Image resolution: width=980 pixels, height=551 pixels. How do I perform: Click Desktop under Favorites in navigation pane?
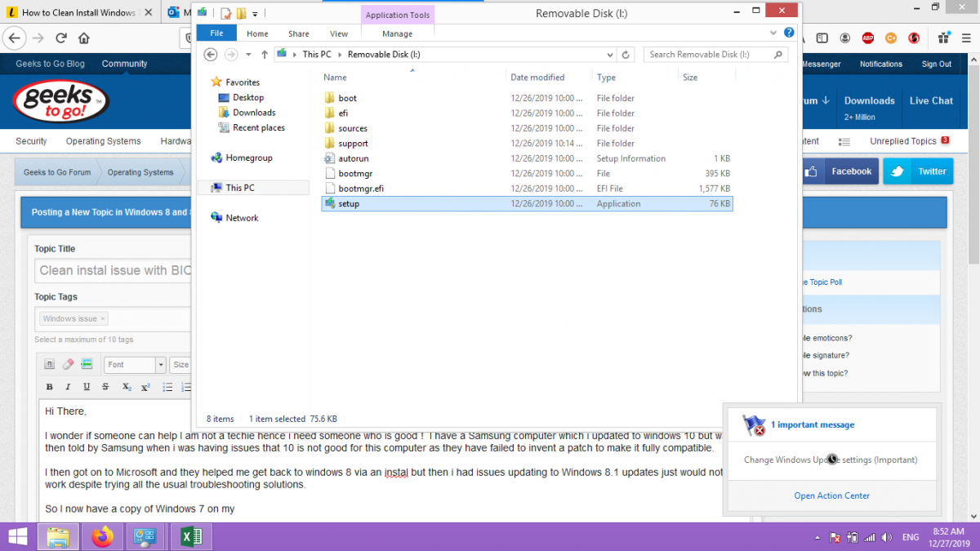click(248, 97)
